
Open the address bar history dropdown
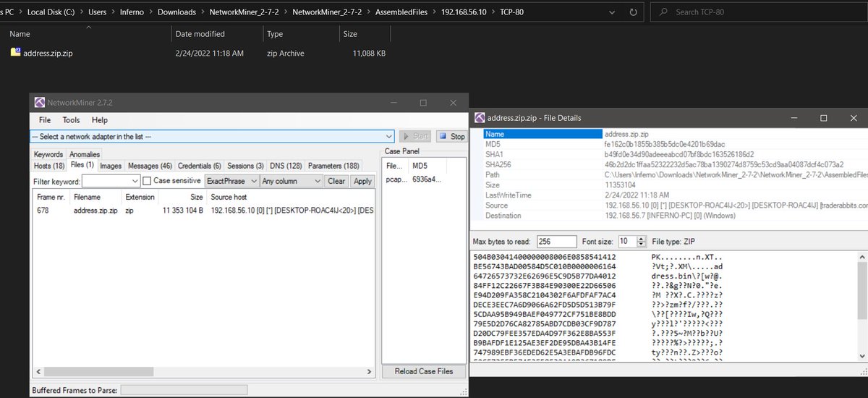613,12
